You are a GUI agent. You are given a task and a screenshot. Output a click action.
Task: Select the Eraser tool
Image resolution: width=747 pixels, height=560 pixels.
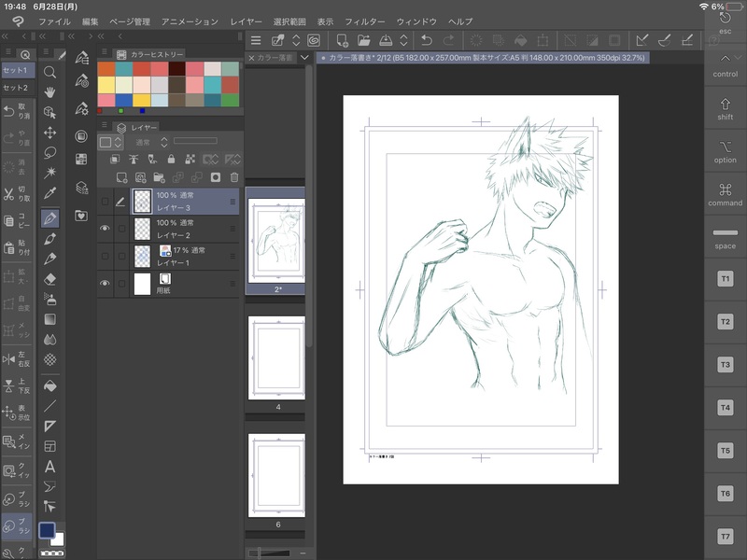pos(50,278)
